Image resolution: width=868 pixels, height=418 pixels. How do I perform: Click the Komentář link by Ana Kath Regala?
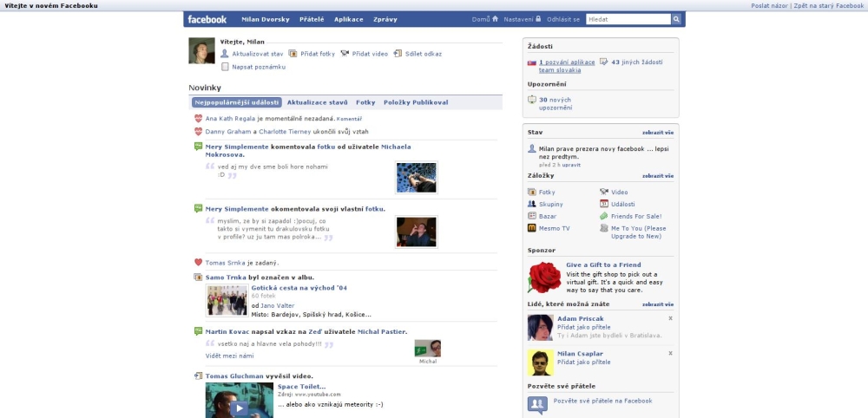click(349, 119)
